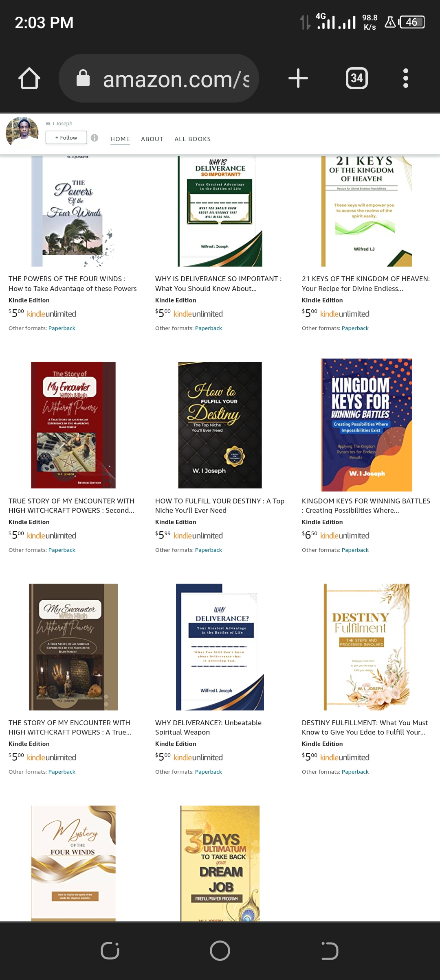The image size is (440, 980).
Task: Open 3 Days Ultimatum Dream Job cover
Action: (220, 863)
